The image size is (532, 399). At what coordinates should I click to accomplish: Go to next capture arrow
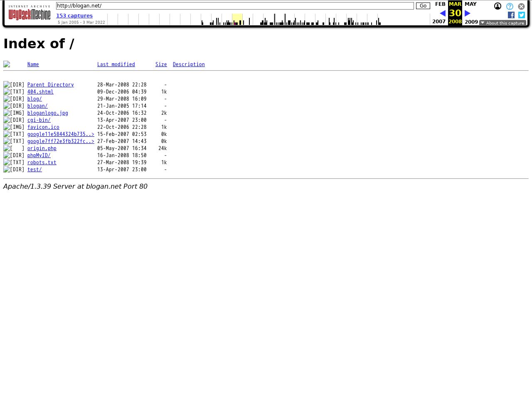coord(468,13)
